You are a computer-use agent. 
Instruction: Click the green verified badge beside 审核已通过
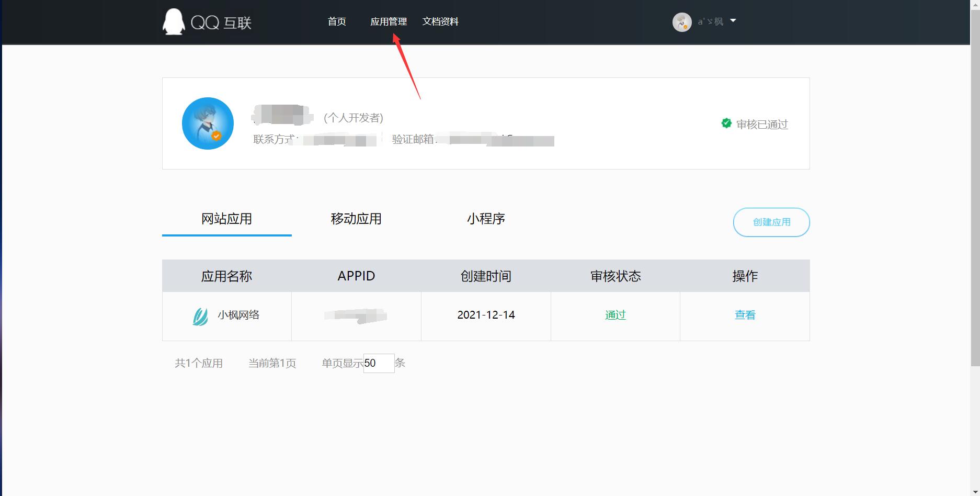(726, 123)
